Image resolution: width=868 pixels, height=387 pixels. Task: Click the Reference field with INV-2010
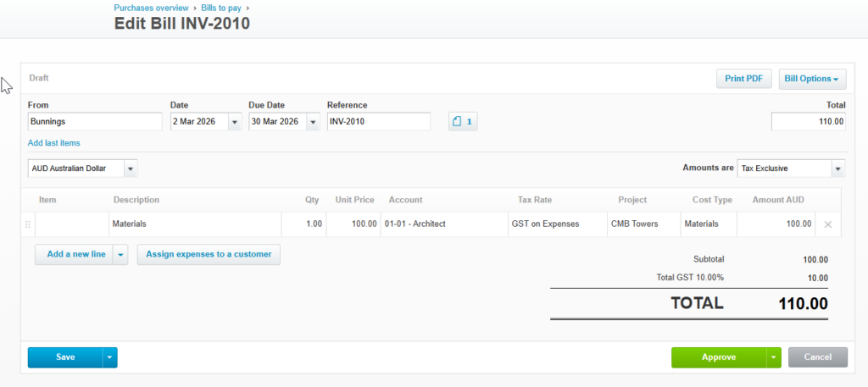(378, 122)
